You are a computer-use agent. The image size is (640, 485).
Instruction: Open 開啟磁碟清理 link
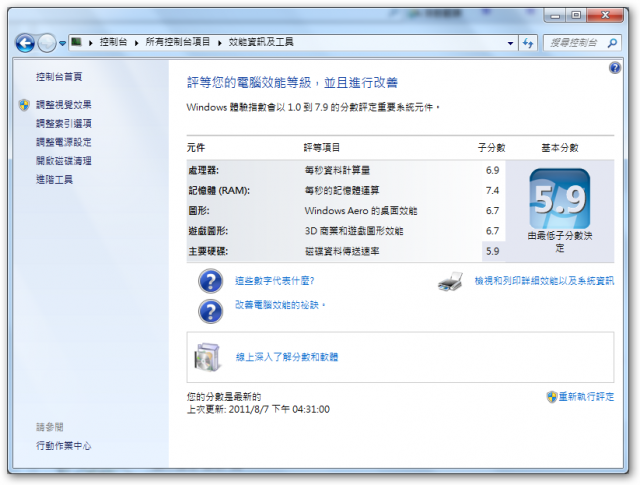64,161
